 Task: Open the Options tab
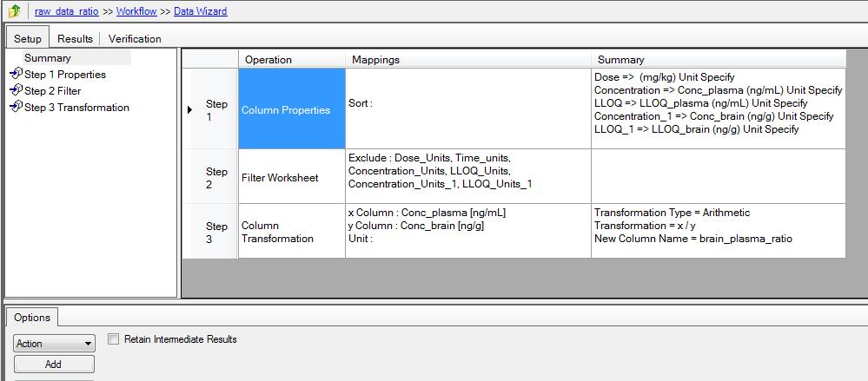(x=32, y=318)
